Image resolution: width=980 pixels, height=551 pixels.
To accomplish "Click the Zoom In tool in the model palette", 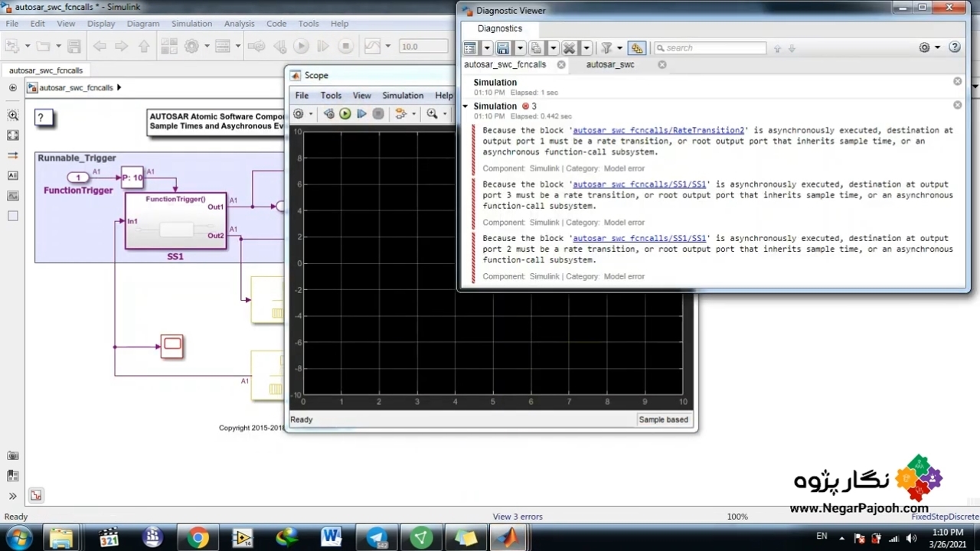I will [13, 116].
